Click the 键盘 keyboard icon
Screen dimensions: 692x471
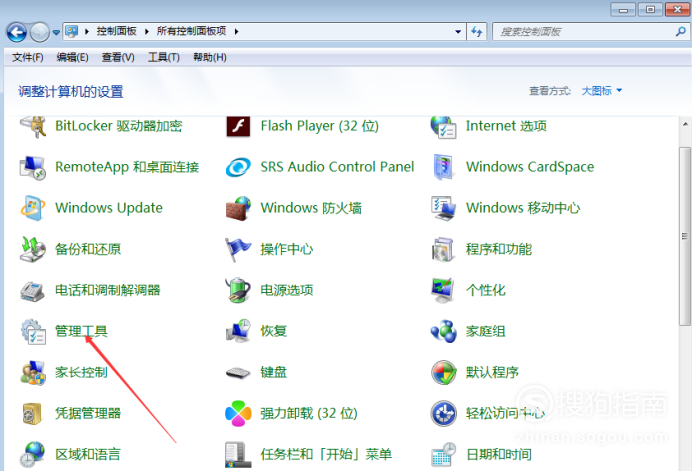[x=238, y=373]
